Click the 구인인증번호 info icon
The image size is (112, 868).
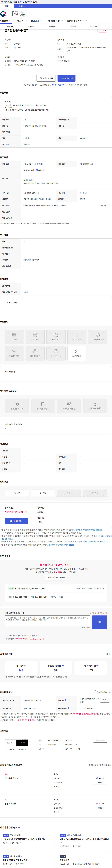point(68,708)
